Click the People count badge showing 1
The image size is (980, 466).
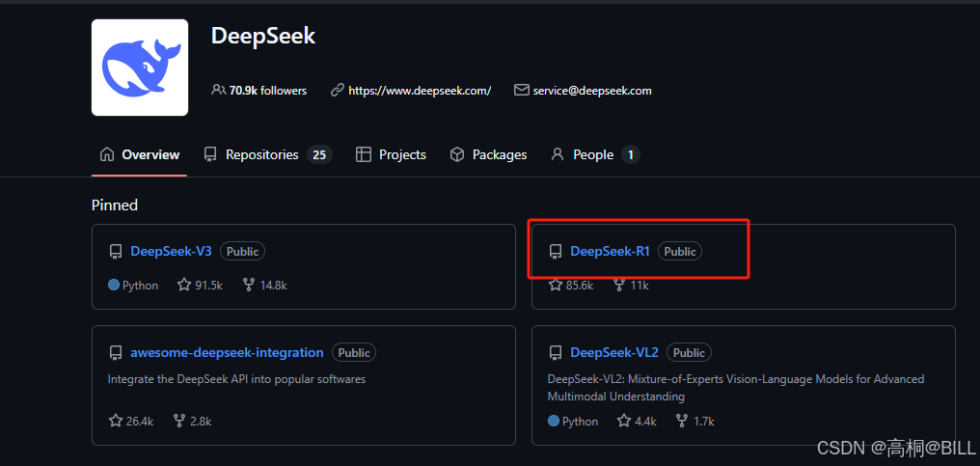point(630,154)
